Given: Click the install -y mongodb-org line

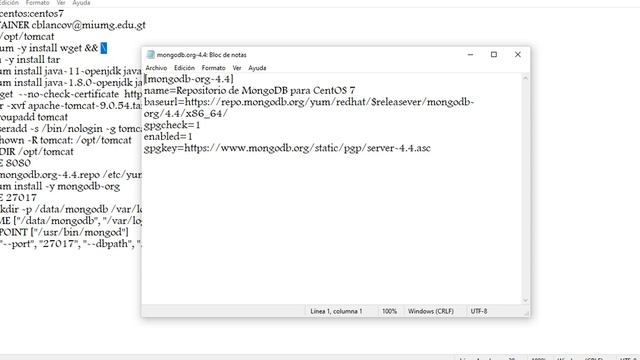Looking at the screenshot, I should (60, 186).
